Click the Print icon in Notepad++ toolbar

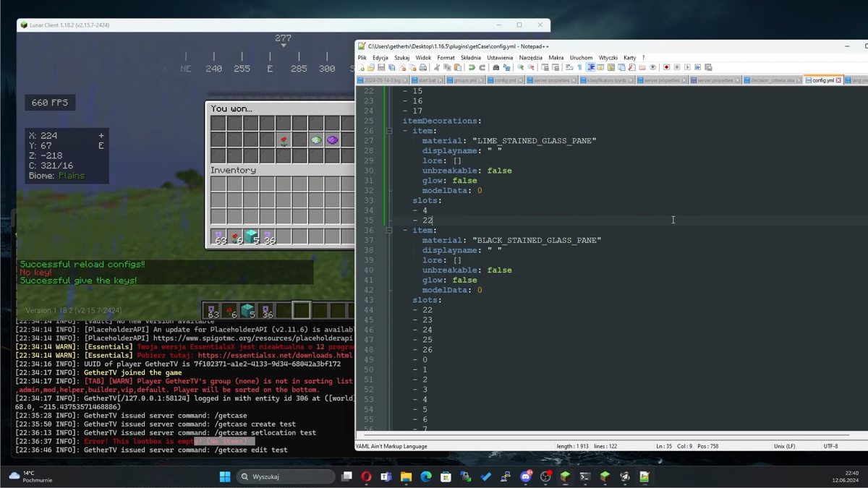point(422,67)
